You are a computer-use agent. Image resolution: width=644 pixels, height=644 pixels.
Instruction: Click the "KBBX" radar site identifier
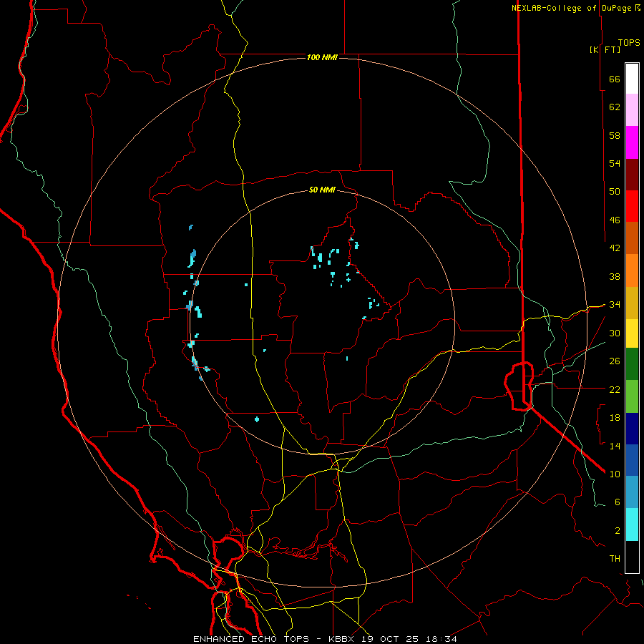(343, 639)
